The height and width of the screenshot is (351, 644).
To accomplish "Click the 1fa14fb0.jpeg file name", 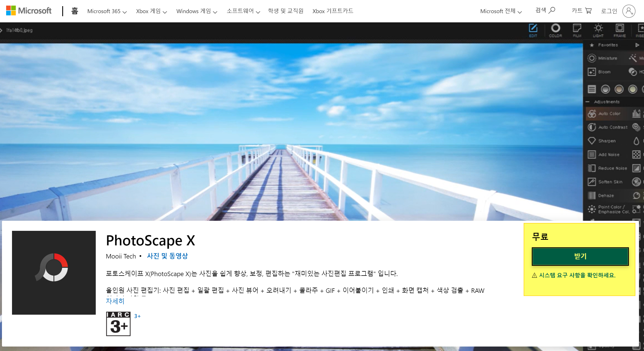I will click(19, 30).
